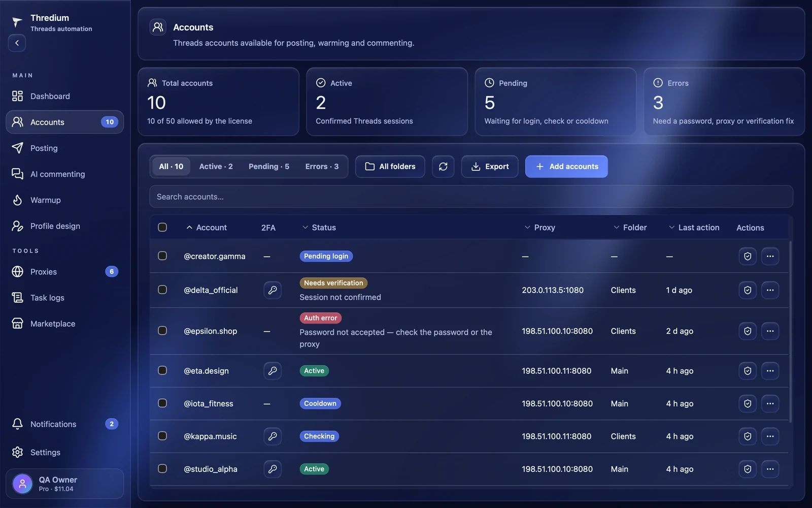Select the @iota_fitness row checkbox
Screen dimensions: 812x508
(162, 403)
